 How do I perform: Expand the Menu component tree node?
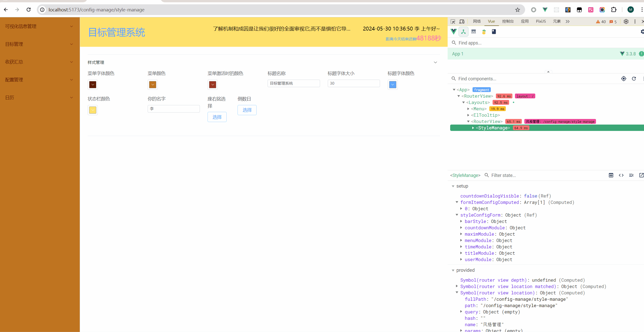click(x=468, y=109)
